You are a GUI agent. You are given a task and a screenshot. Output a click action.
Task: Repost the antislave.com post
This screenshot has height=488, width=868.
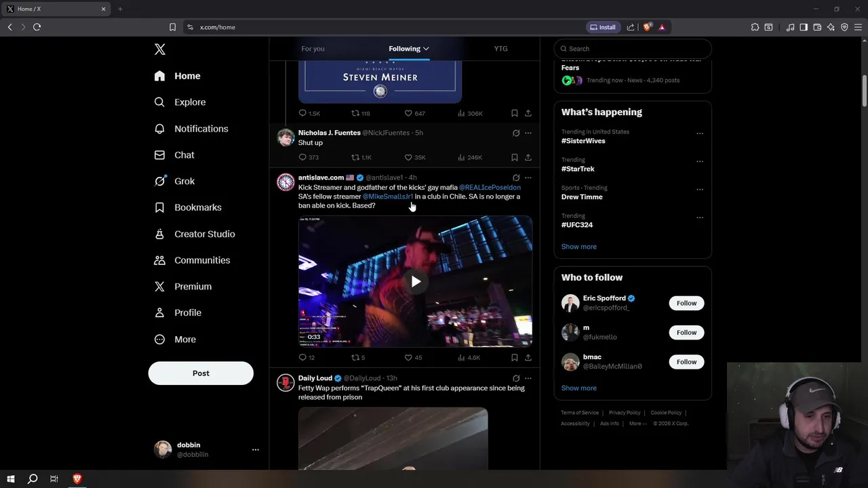coord(355,357)
